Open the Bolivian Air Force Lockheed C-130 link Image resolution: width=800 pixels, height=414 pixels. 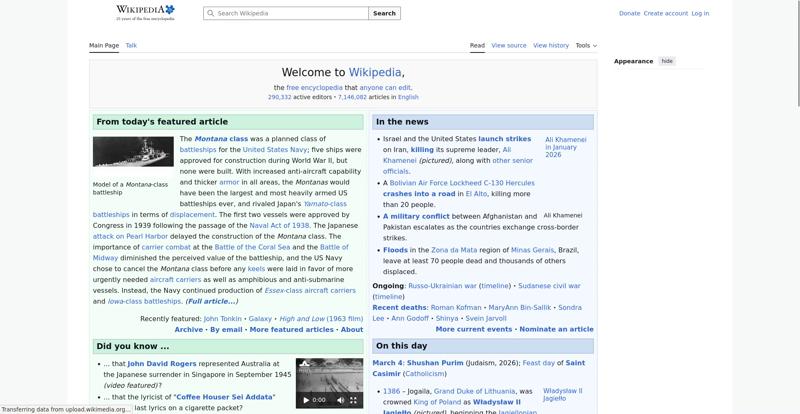461,183
